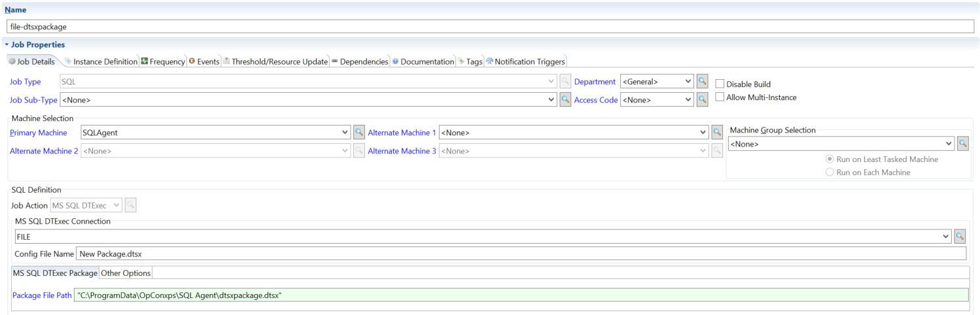980x315 pixels.
Task: Switch to the Dependencies tab
Action: (360, 61)
